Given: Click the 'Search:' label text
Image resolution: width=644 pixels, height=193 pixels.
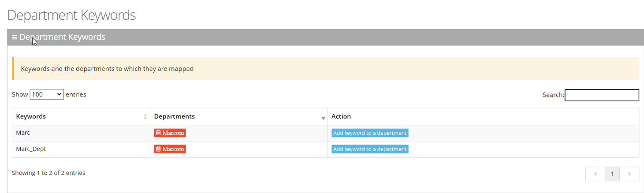Looking at the screenshot, I should coord(553,95).
